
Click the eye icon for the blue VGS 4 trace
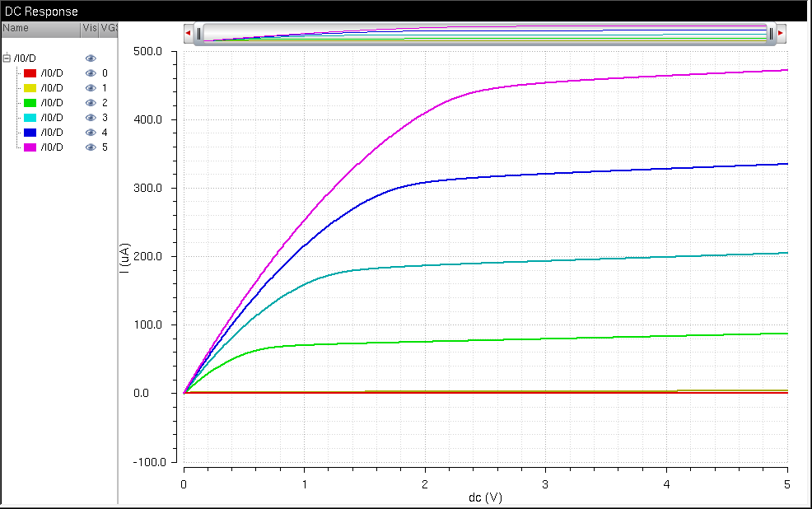pos(91,133)
